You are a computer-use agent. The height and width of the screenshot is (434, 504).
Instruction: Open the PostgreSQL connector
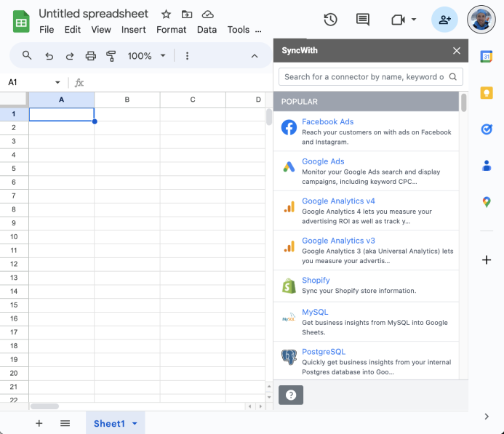366,361
